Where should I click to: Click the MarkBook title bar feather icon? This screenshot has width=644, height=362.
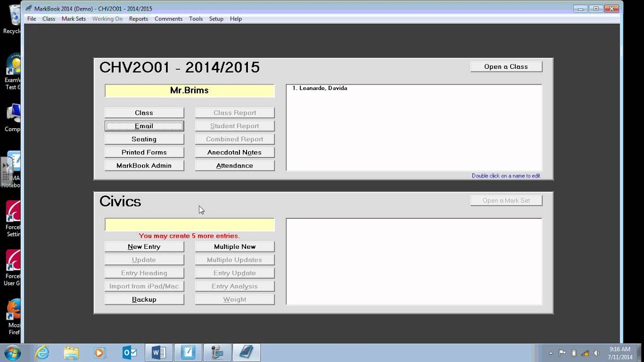[x=28, y=9]
